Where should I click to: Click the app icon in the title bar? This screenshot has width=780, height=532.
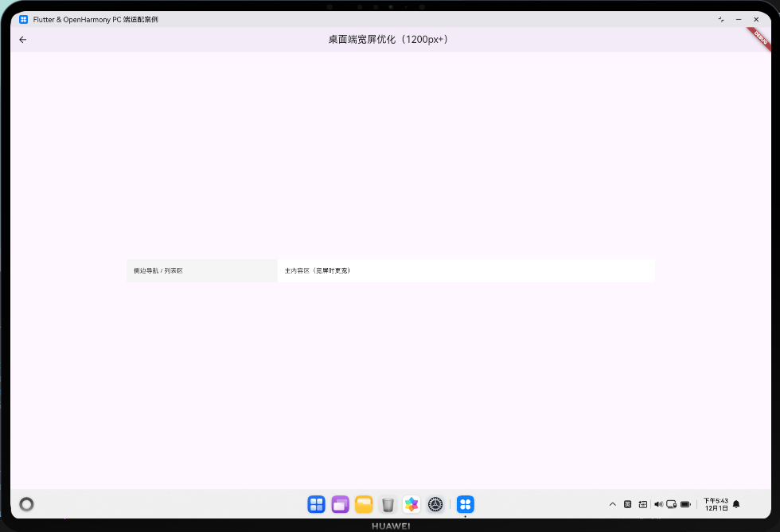click(x=23, y=19)
